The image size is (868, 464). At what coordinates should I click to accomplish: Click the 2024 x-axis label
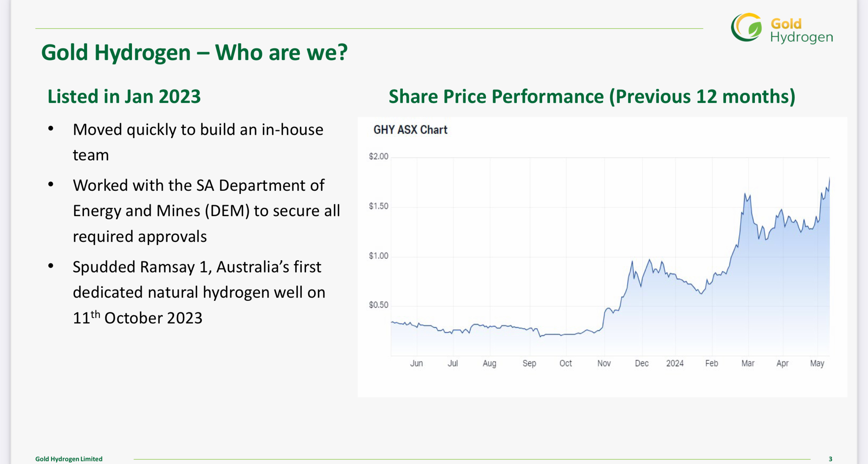675,363
